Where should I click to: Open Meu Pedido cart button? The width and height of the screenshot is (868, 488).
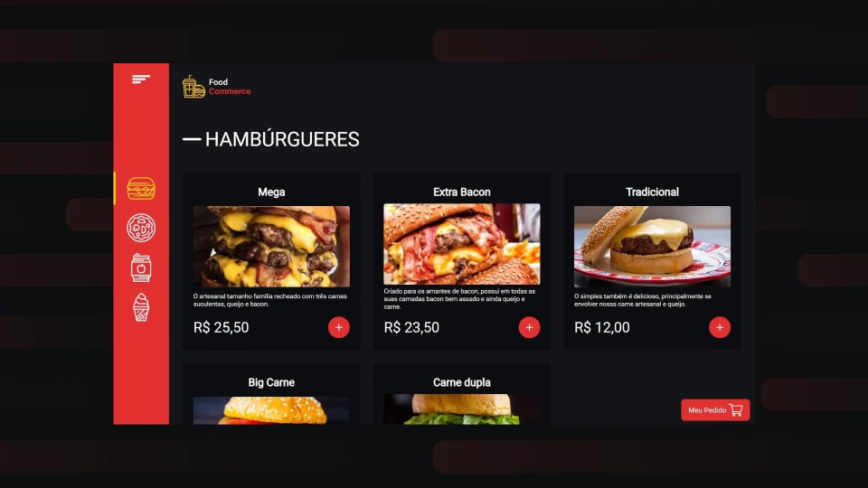[715, 410]
